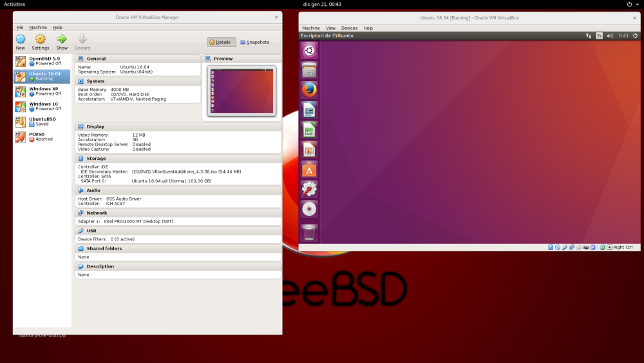Click the Audio section header

(x=178, y=190)
